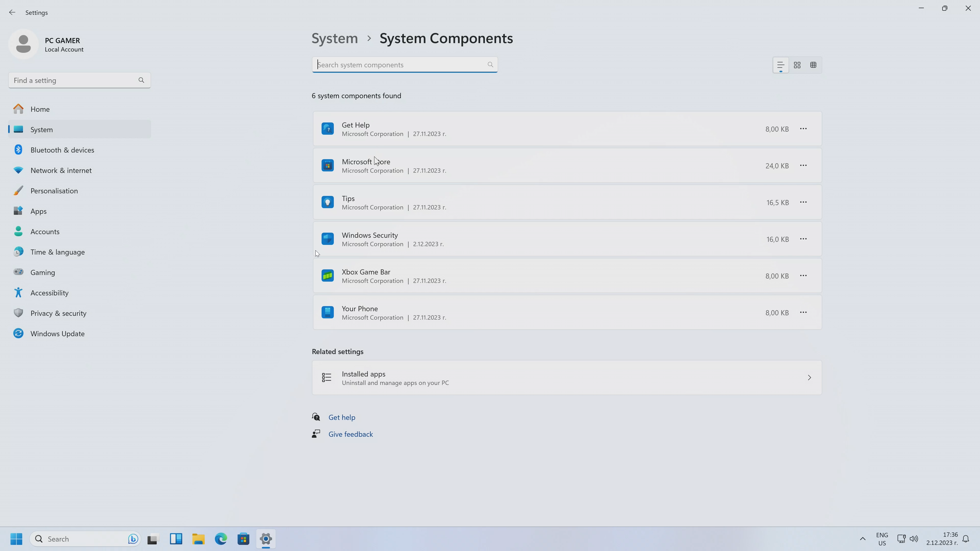The width and height of the screenshot is (980, 551).
Task: Click search magnifier in system components box
Action: pos(490,65)
